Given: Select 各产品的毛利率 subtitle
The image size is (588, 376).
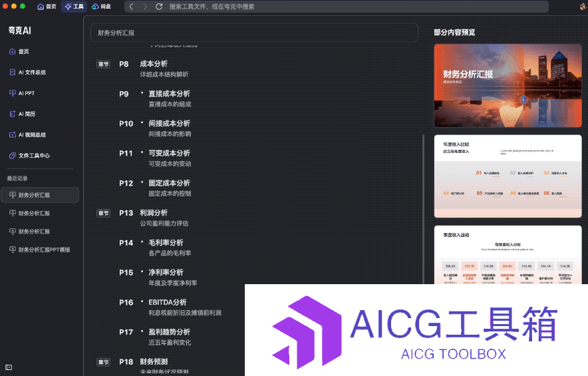Looking at the screenshot, I should [x=170, y=253].
